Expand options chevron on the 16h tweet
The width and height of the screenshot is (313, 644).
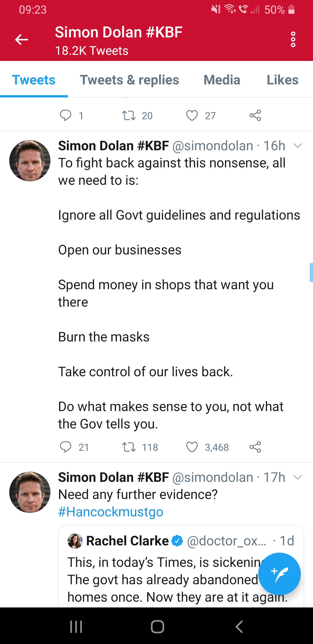click(298, 146)
